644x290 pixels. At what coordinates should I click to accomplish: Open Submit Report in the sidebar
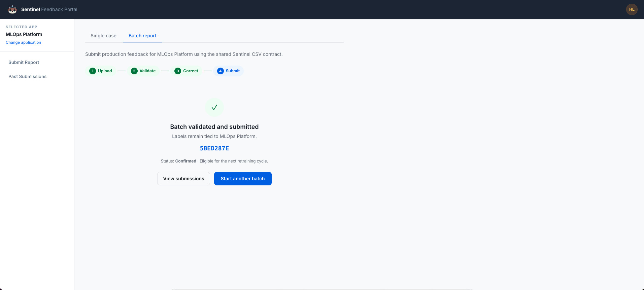pyautogui.click(x=24, y=62)
